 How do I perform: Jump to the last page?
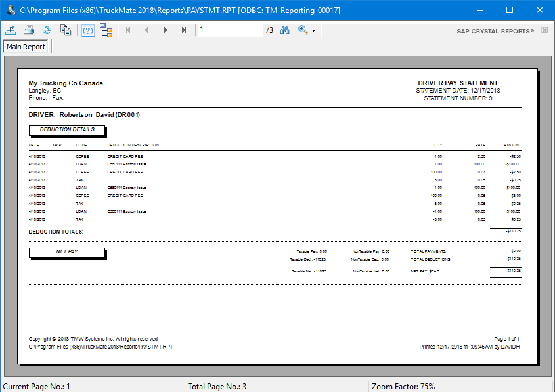[184, 30]
